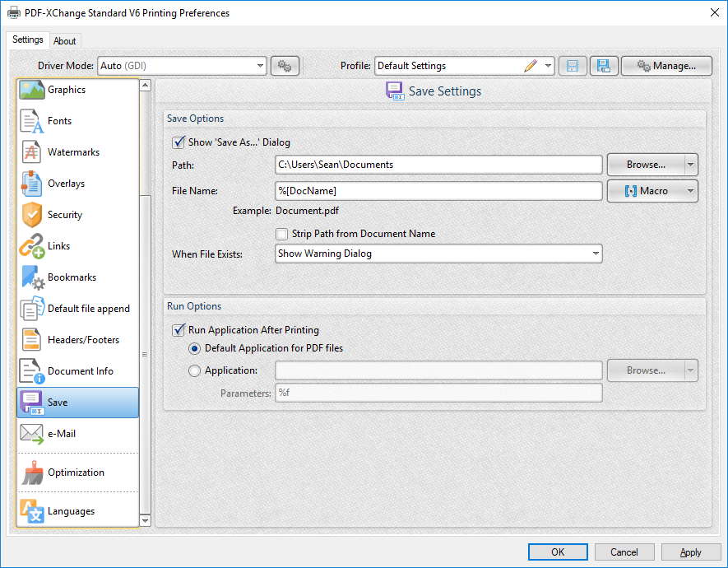
Task: Open Optimization broom icon
Action: coord(31,473)
